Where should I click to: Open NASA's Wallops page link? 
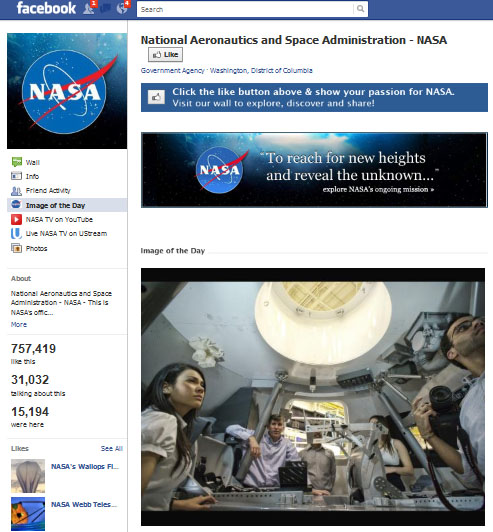[x=85, y=467]
